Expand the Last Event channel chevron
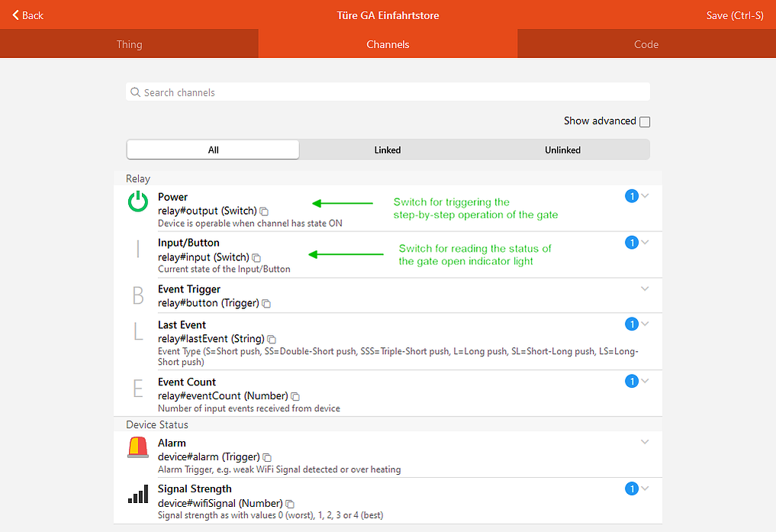The width and height of the screenshot is (776, 532). tap(645, 324)
